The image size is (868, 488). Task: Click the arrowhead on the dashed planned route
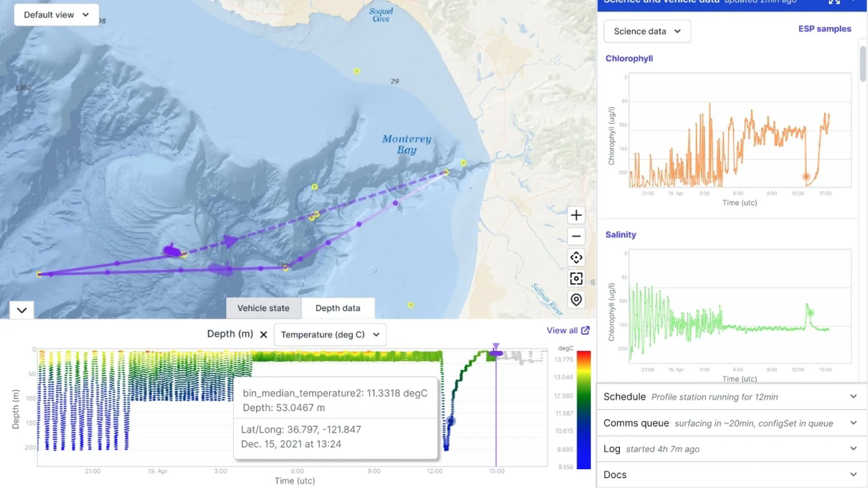[x=230, y=241]
